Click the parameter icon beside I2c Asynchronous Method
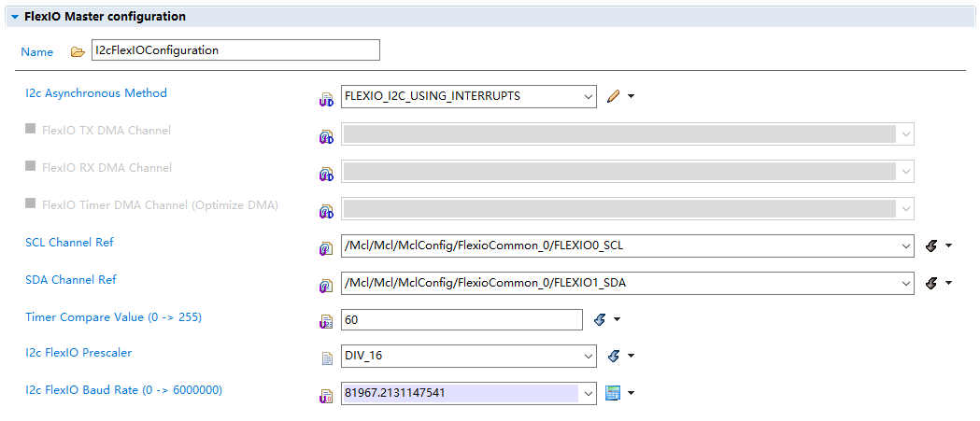This screenshot has height=421, width=980. 326,99
